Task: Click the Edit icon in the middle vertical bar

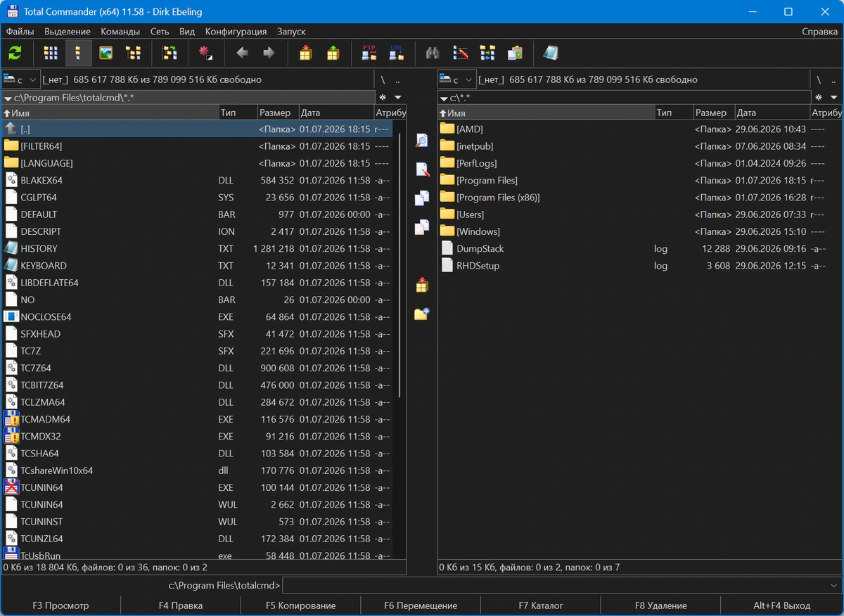Action: 421,169
